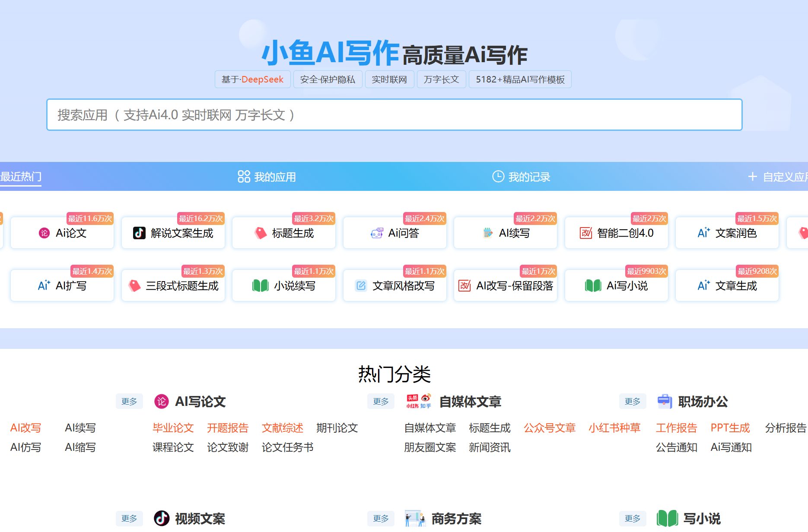Open the 小说续写 book icon app
The height and width of the screenshot is (532, 808).
point(284,286)
